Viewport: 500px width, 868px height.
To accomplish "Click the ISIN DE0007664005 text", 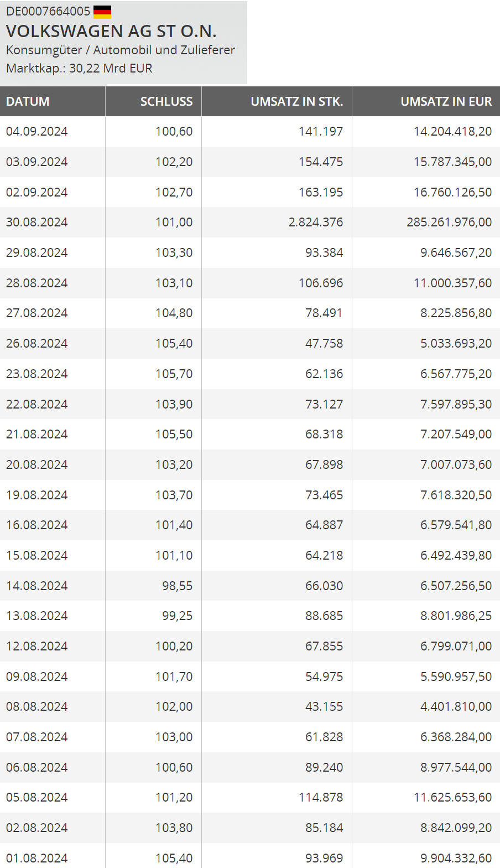I will [x=48, y=11].
